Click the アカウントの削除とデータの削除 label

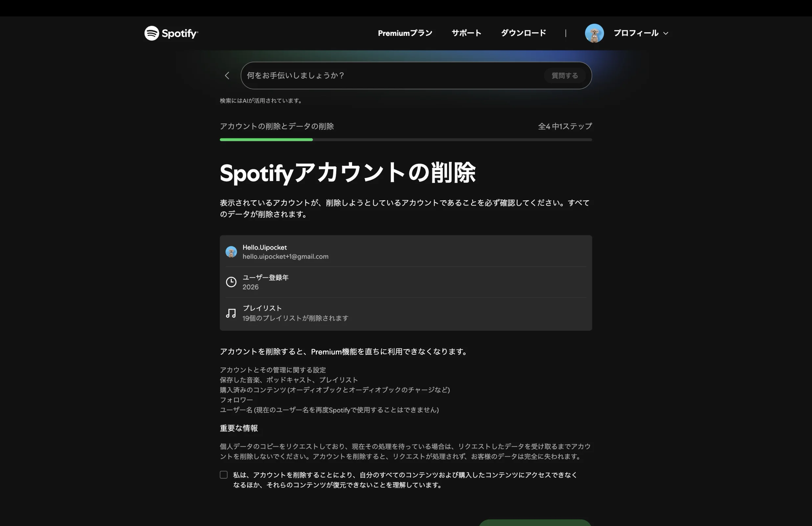pyautogui.click(x=277, y=126)
